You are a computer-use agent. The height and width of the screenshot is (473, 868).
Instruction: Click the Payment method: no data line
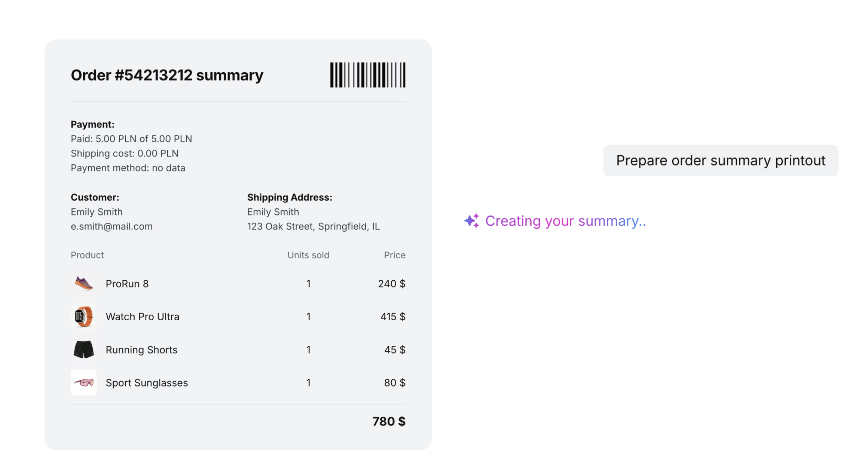[x=128, y=168]
